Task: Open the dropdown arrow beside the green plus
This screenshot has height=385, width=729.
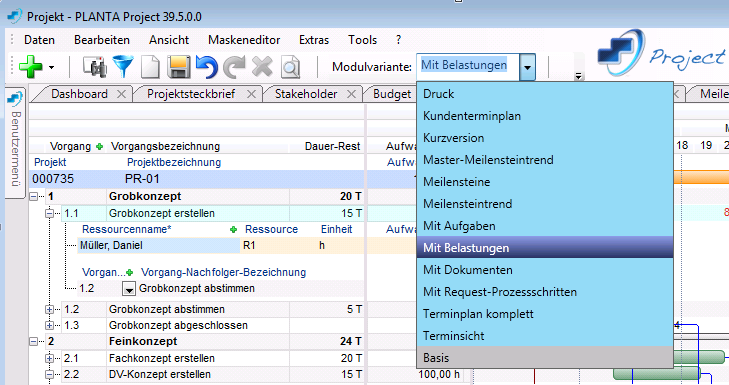Action: (x=52, y=67)
